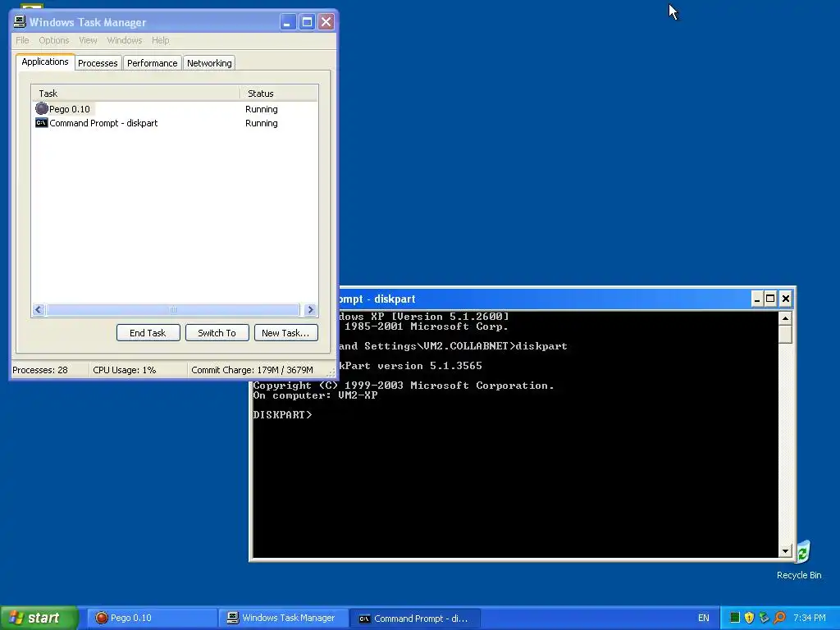840x630 pixels.
Task: Click the green CPU usage tray icon
Action: (x=735, y=618)
